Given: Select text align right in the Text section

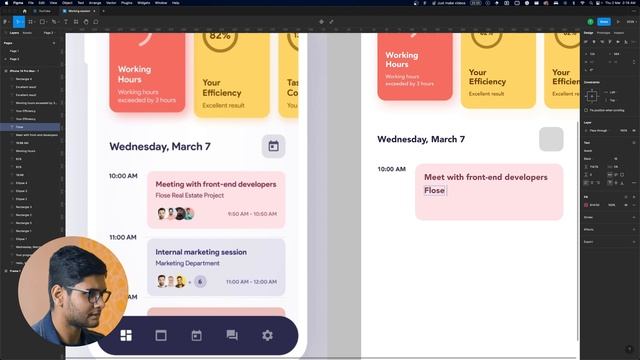Looking at the screenshot, I should (598, 182).
